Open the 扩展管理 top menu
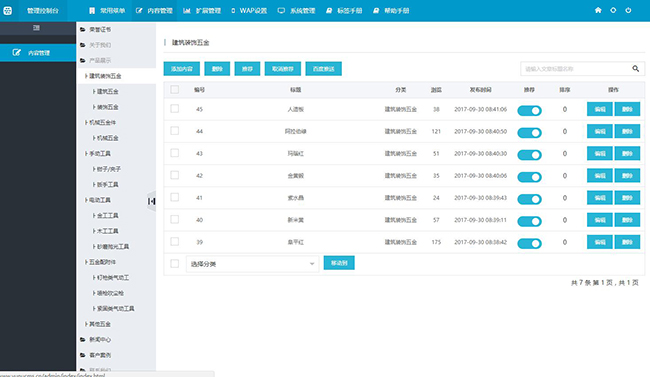 coord(202,11)
